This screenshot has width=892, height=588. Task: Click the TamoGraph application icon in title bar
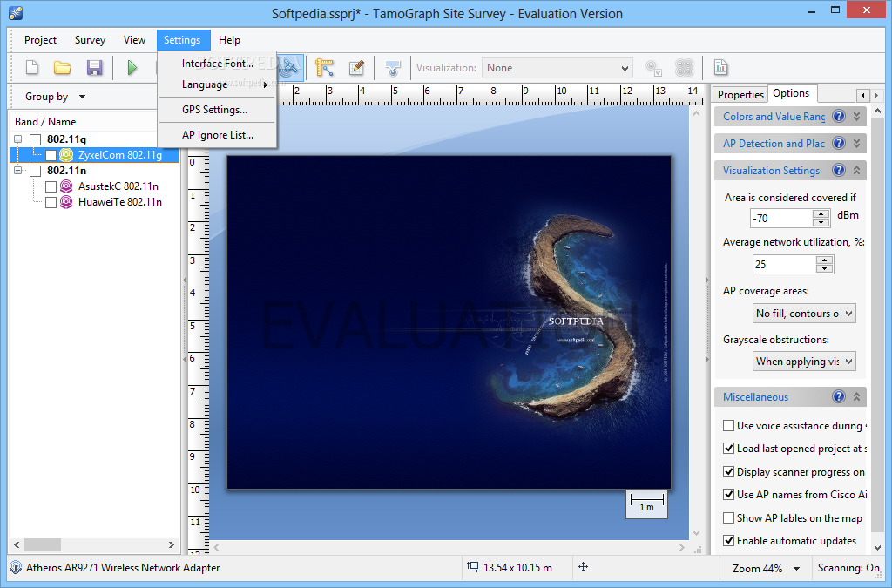(x=16, y=13)
